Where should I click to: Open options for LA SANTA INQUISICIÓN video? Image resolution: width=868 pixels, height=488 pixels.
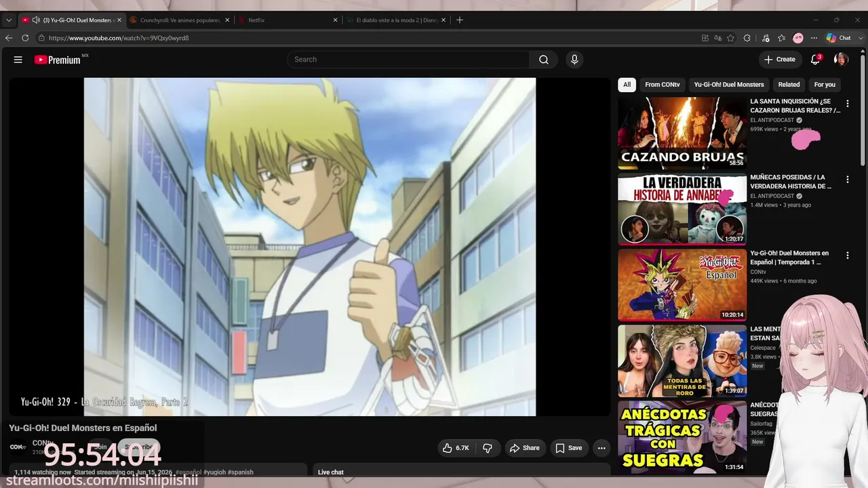pos(847,104)
